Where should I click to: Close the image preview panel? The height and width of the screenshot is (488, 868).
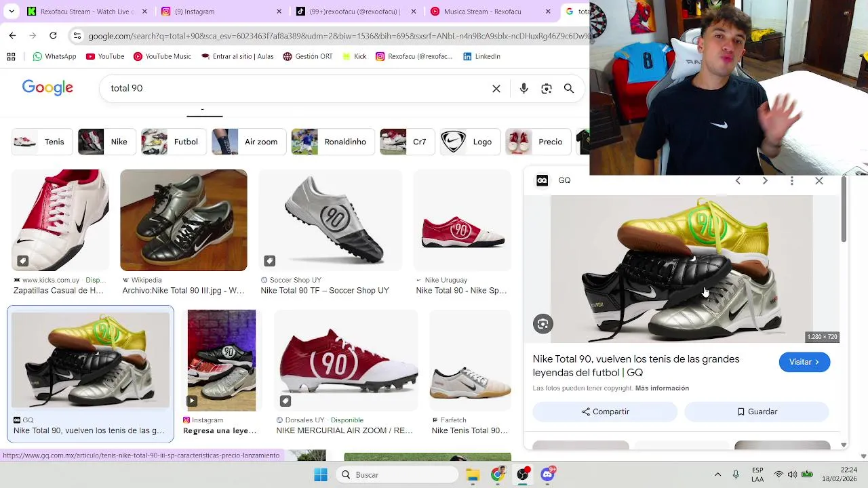pos(819,181)
